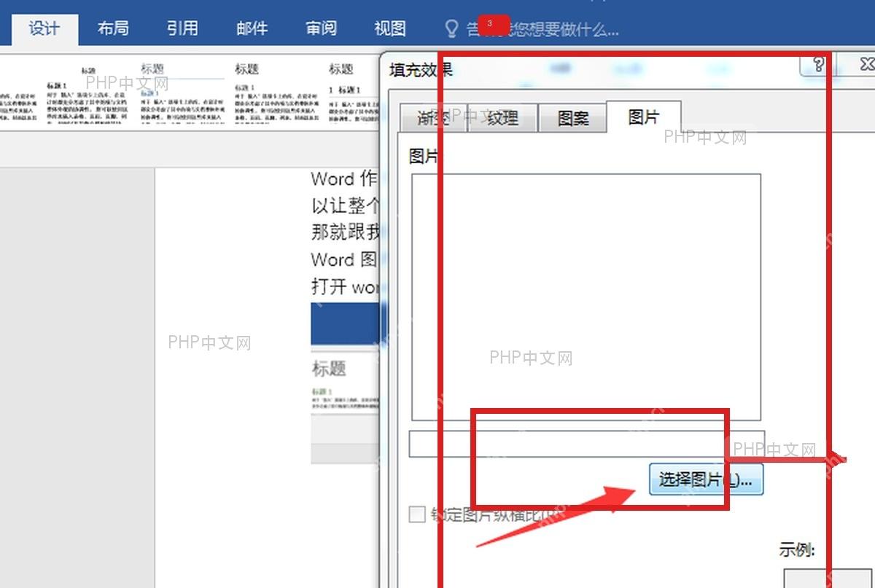
Task: Click the large picture preview box
Action: tap(586, 297)
